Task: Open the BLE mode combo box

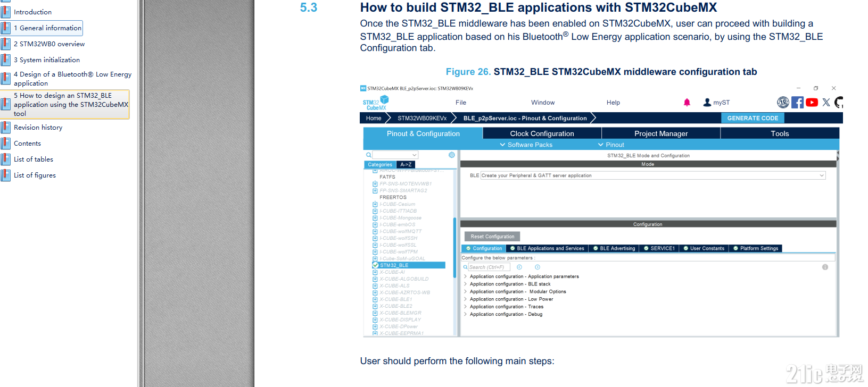Action: (x=653, y=175)
